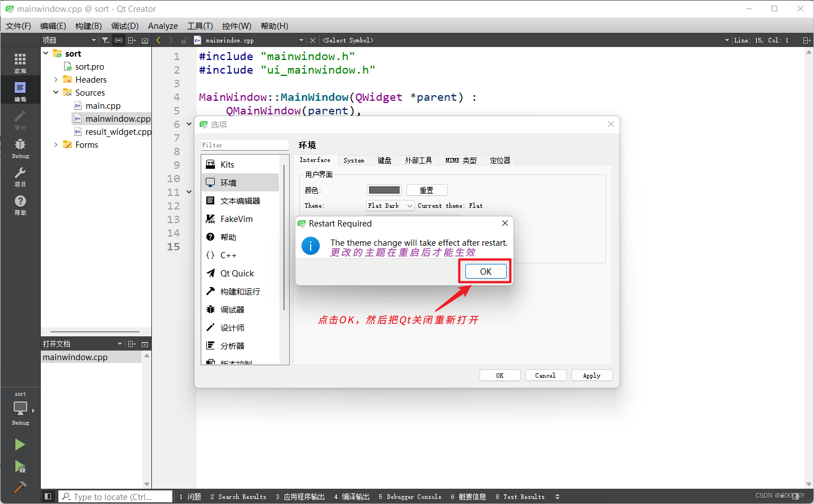Switch to the 外部工具 tab
The image size is (814, 504).
click(418, 160)
